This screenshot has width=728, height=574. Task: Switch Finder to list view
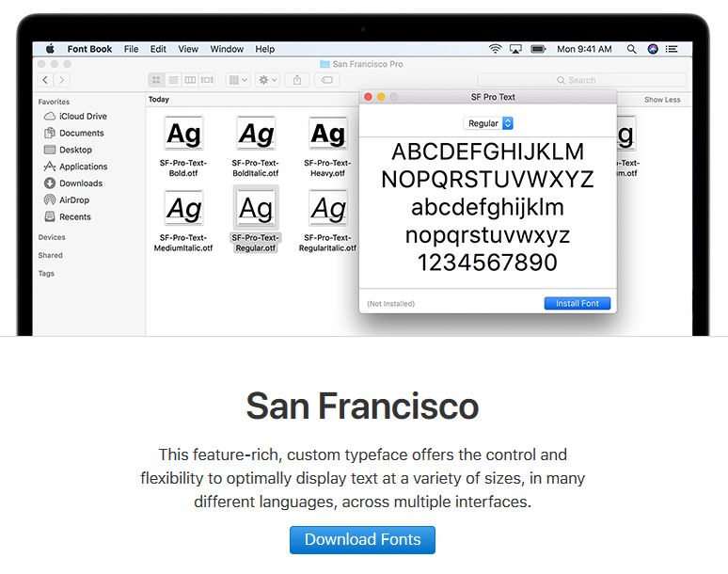[173, 80]
